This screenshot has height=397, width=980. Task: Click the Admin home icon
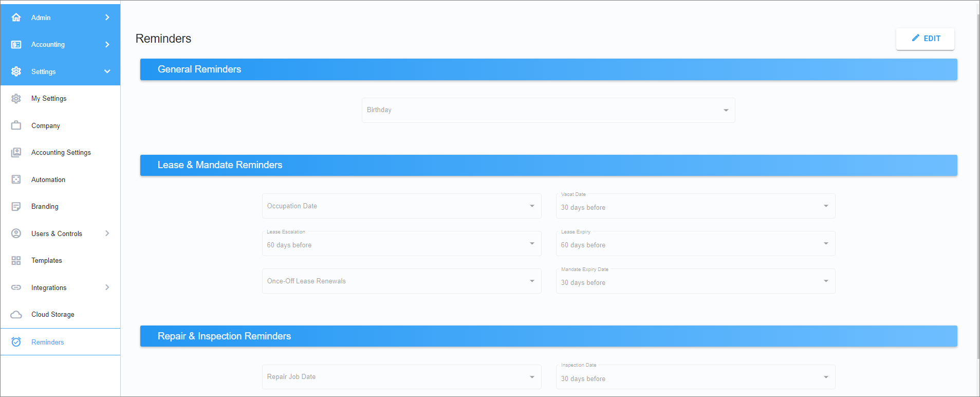(x=16, y=17)
